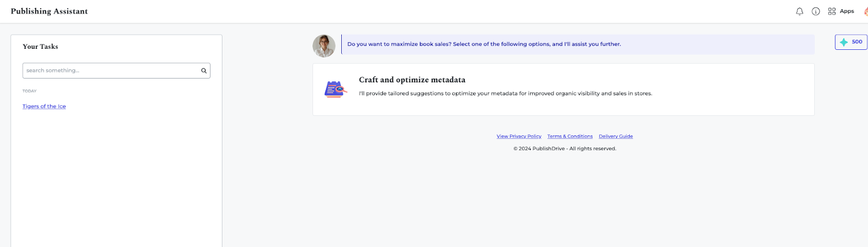This screenshot has height=247, width=868.
Task: Open the View Privacy Policy link
Action: (x=519, y=136)
